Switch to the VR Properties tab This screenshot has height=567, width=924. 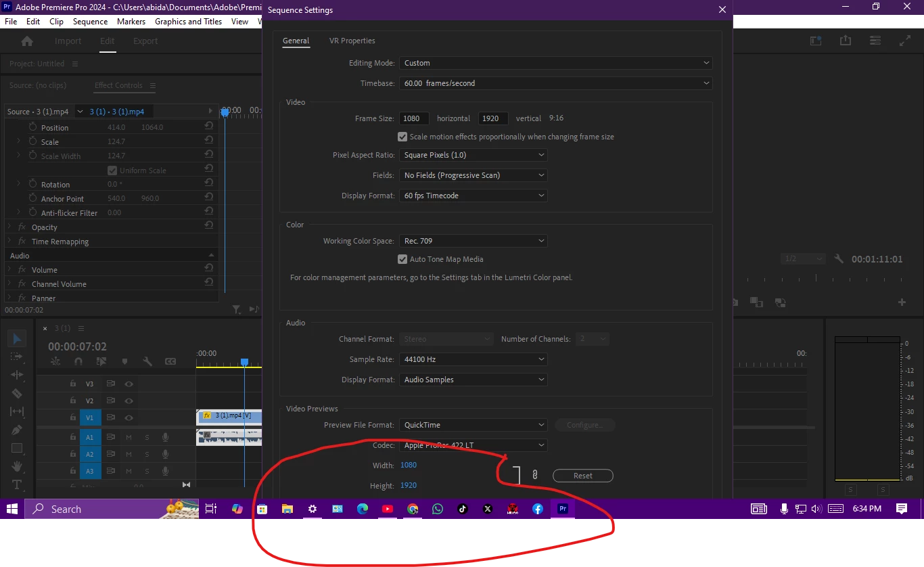click(352, 41)
